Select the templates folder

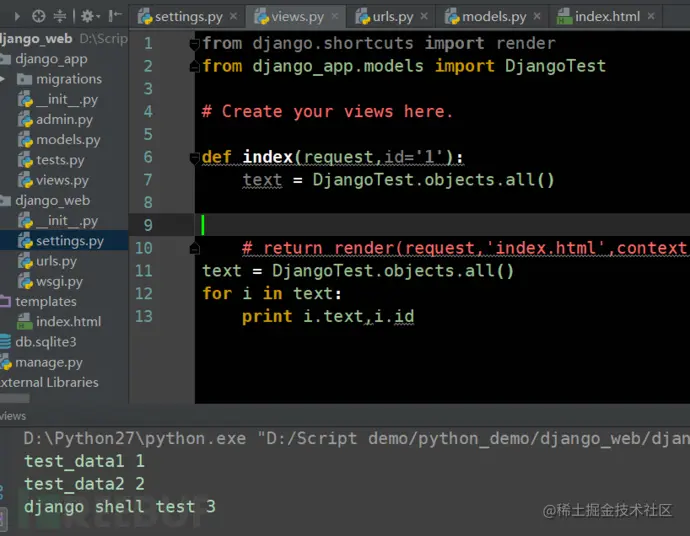pos(46,301)
